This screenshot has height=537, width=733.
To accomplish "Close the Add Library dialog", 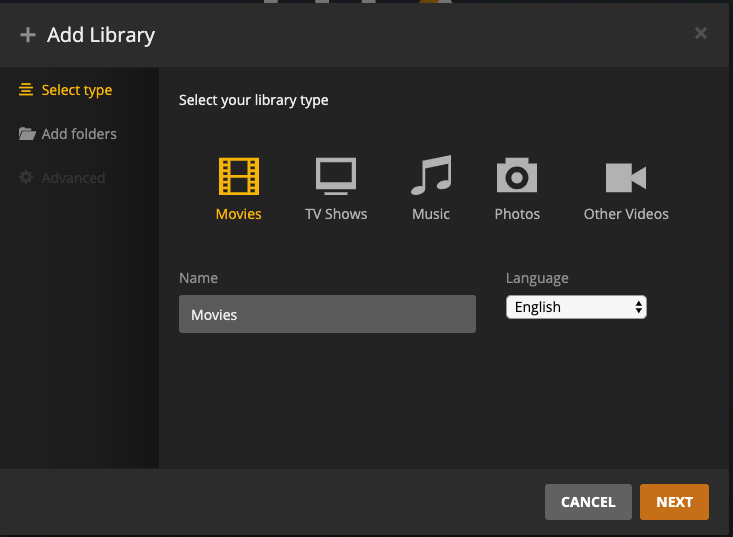I will tap(700, 33).
